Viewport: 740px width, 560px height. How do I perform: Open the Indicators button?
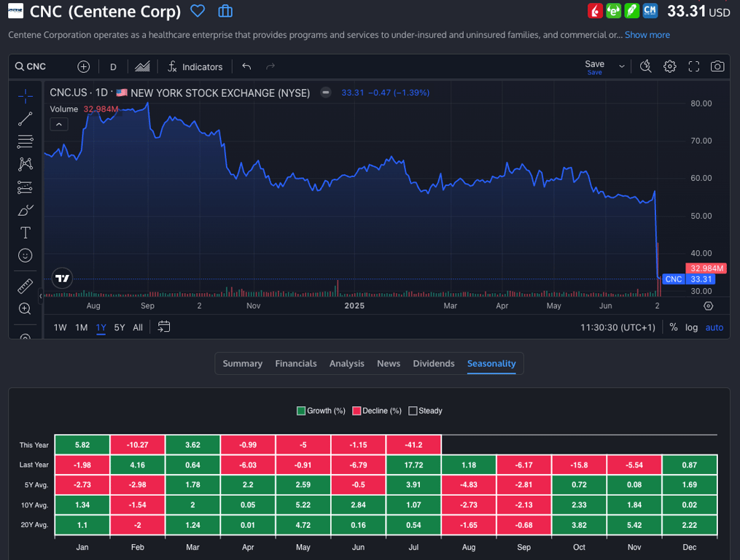point(195,66)
